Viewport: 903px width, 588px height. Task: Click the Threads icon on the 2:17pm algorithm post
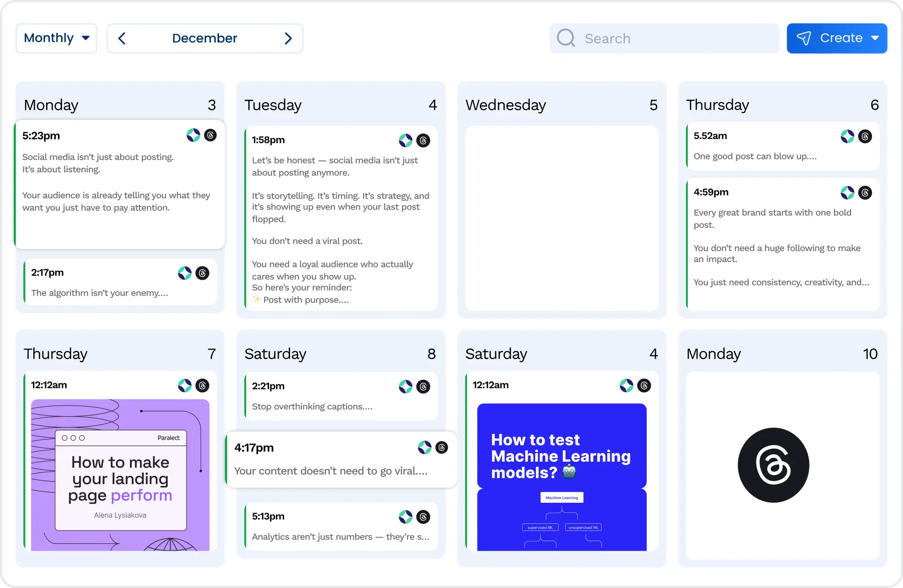pyautogui.click(x=202, y=273)
